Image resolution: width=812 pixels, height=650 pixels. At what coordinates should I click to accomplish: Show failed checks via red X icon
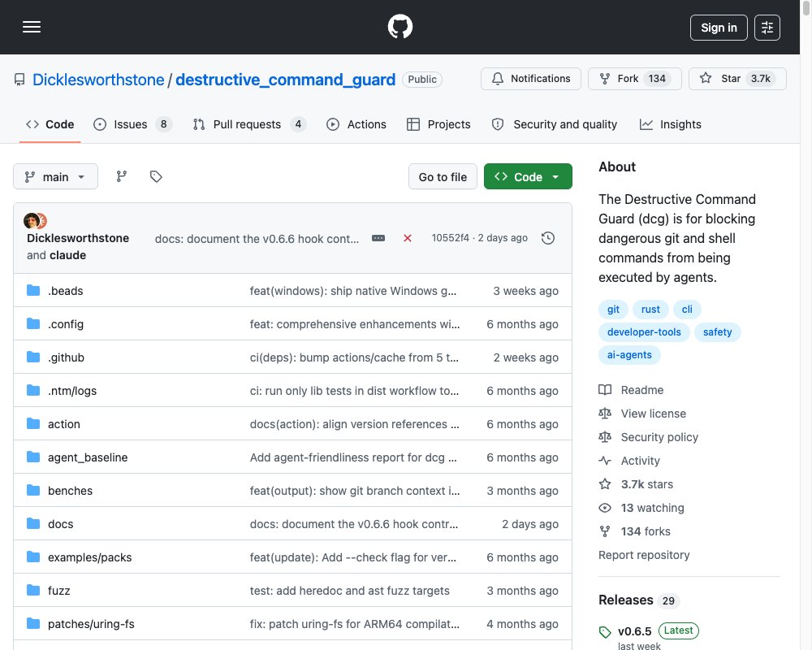coord(408,238)
